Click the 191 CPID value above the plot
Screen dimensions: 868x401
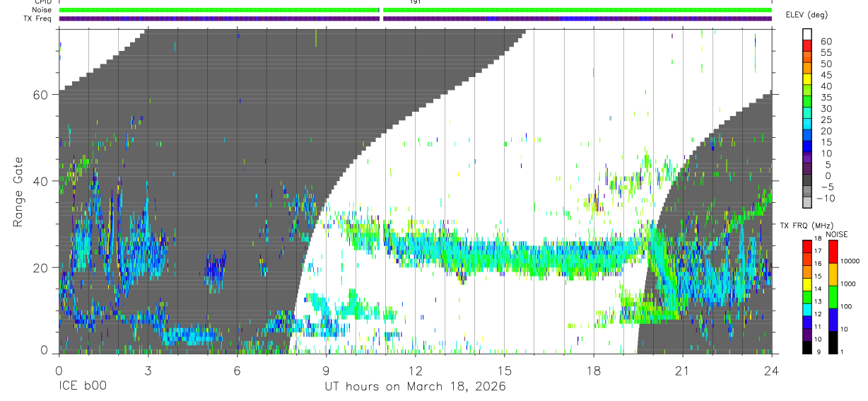(x=415, y=2)
